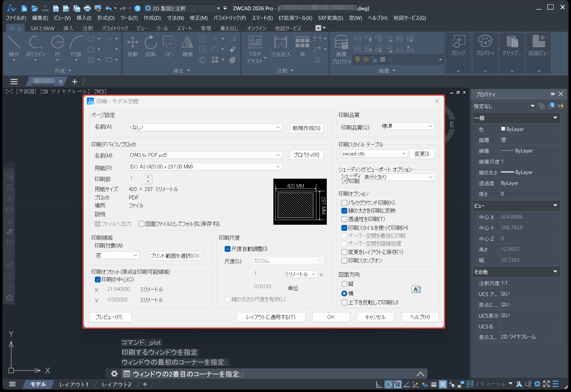Choose the Copy (コピー) tool
This screenshot has width=571, height=392.
pos(169,47)
